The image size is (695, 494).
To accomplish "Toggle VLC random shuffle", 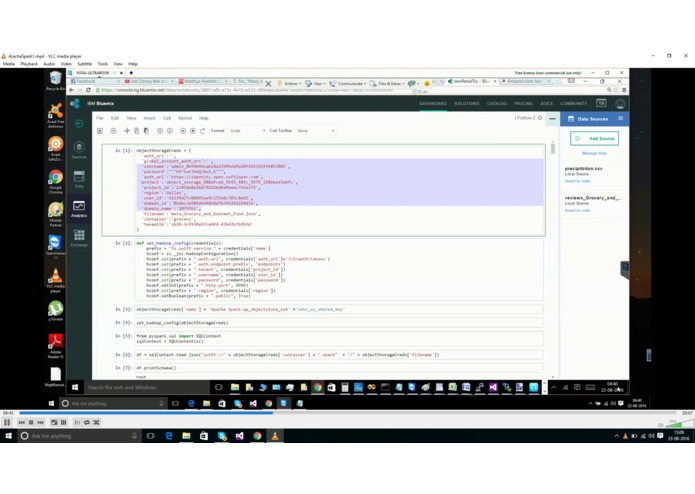I will (96, 422).
